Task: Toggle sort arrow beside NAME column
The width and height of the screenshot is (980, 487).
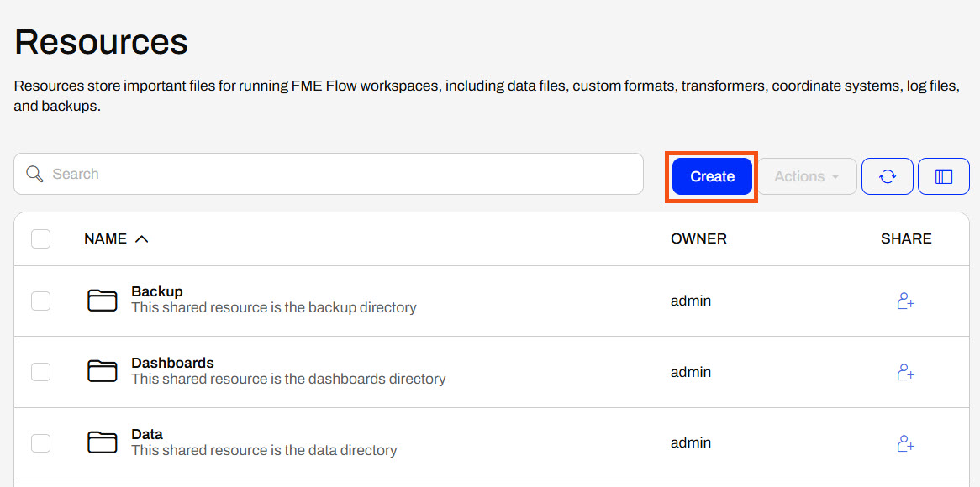Action: (x=142, y=239)
